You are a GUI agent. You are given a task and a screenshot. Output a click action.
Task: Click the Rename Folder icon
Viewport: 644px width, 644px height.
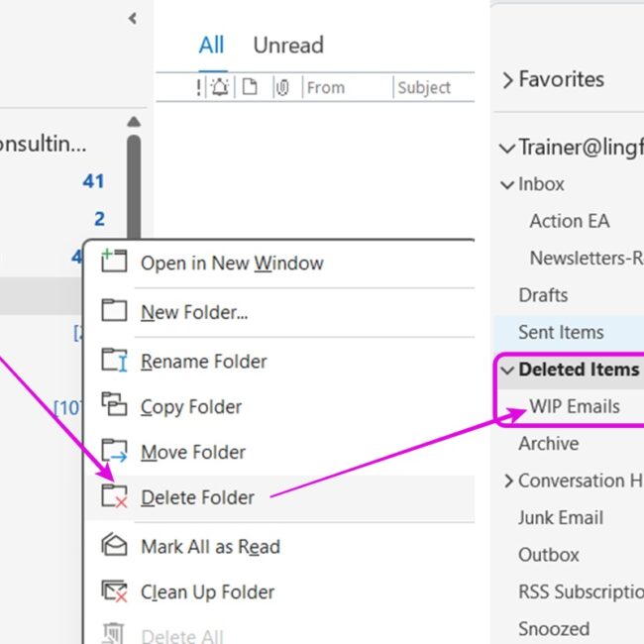tap(115, 361)
